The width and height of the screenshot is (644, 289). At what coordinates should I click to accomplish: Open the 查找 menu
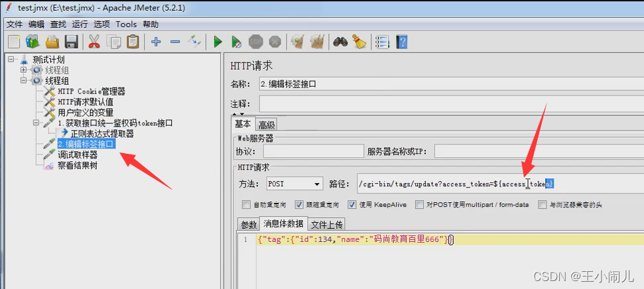point(58,25)
